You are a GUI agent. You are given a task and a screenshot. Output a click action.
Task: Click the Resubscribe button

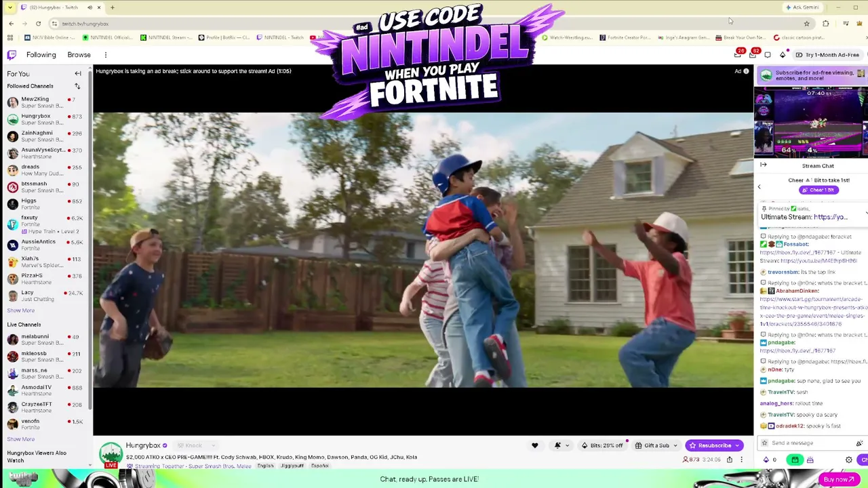pos(714,445)
